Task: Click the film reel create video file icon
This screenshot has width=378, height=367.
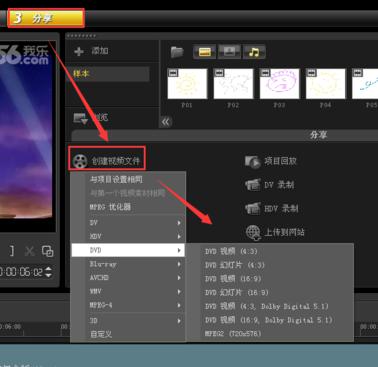Action: pyautogui.click(x=80, y=161)
